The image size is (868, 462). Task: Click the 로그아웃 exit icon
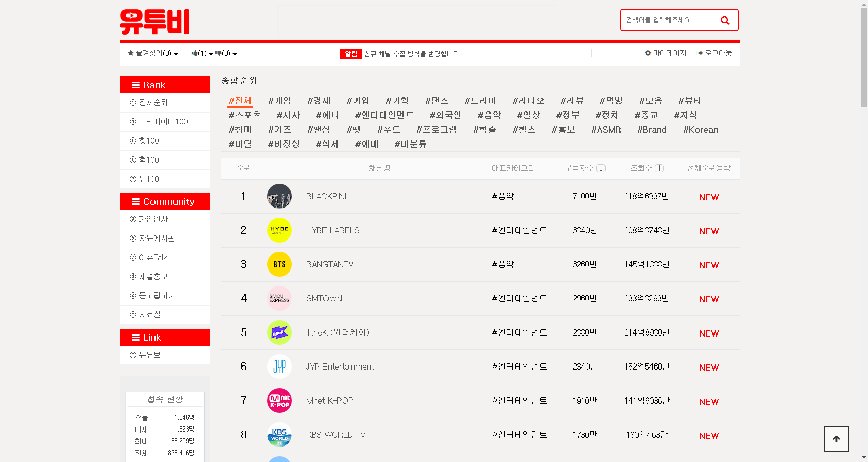700,53
